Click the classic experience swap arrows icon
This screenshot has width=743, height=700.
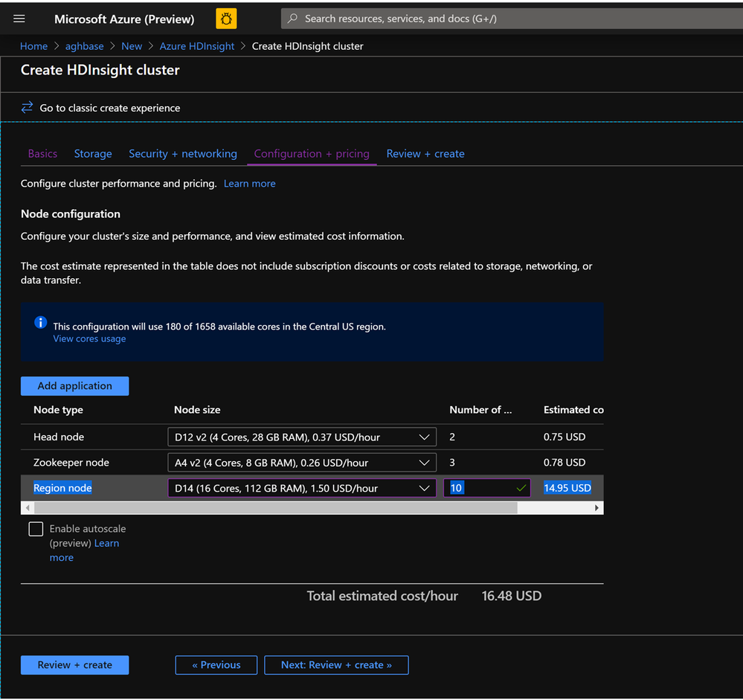(27, 107)
